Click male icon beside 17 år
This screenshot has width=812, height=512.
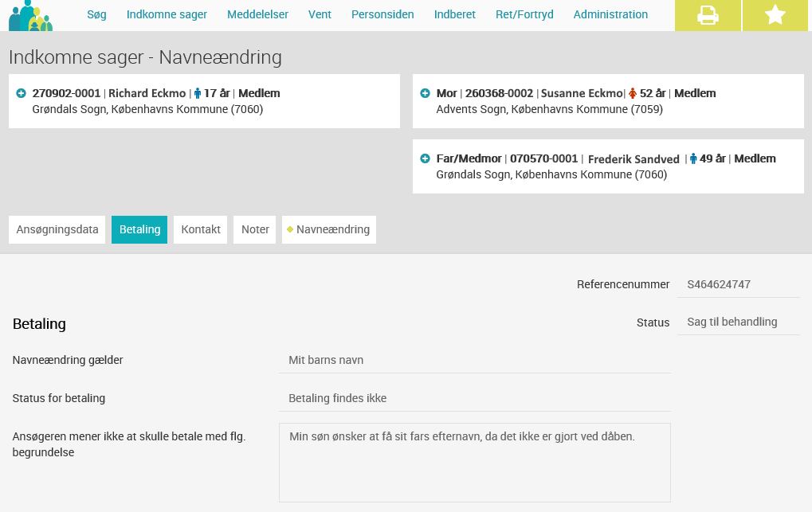click(198, 93)
